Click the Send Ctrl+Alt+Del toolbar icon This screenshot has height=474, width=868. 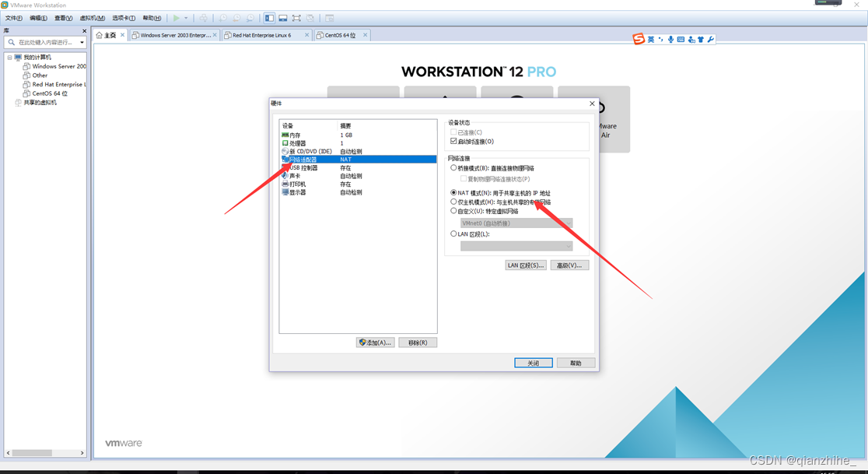point(203,18)
